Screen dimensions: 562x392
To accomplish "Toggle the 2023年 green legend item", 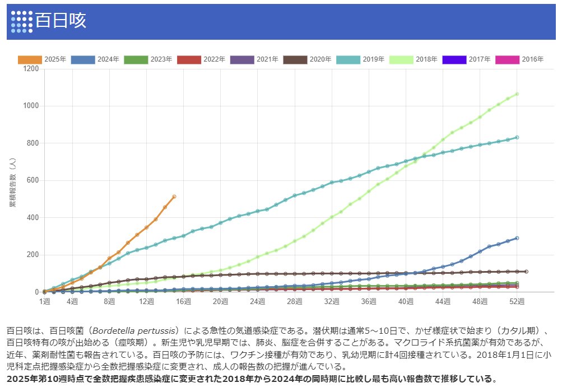I will click(x=136, y=59).
